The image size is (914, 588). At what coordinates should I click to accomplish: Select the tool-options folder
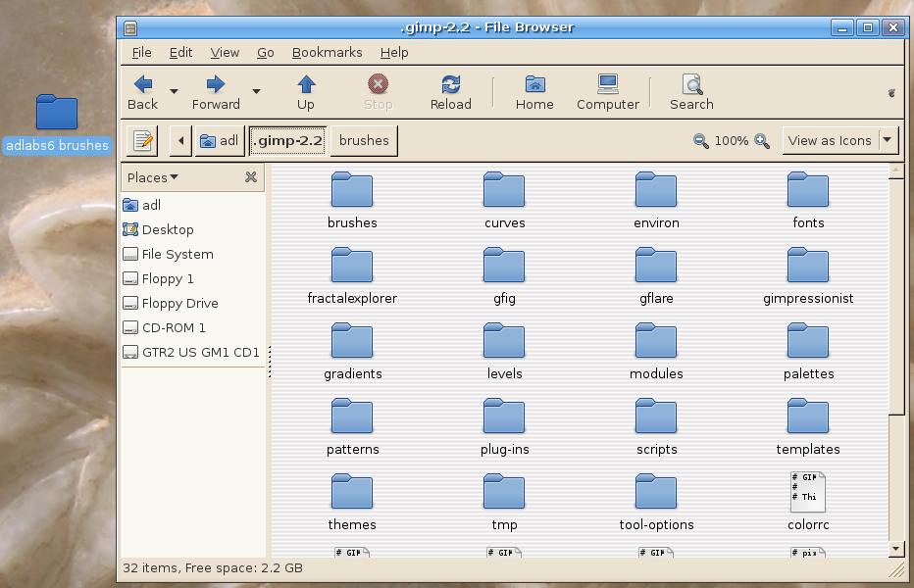(656, 502)
